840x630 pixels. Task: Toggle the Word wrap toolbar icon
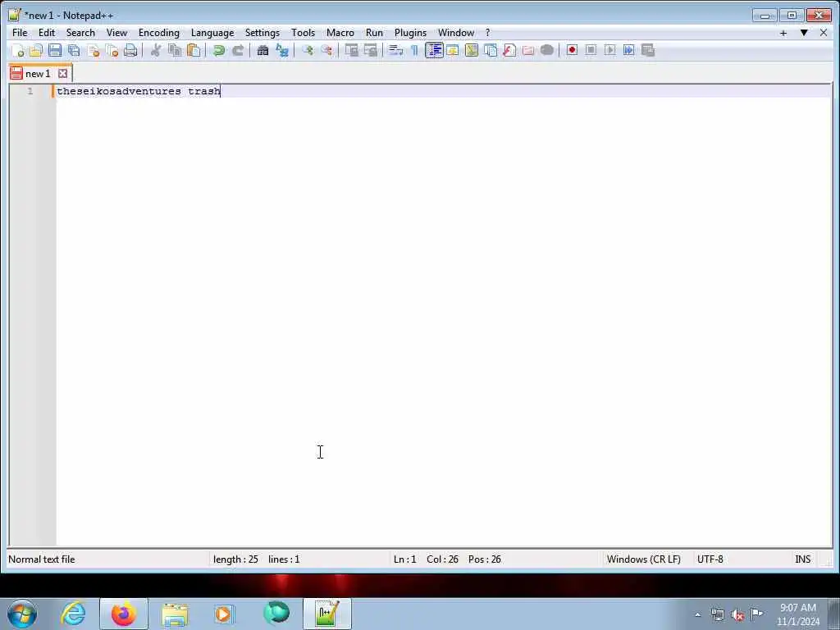pyautogui.click(x=395, y=50)
